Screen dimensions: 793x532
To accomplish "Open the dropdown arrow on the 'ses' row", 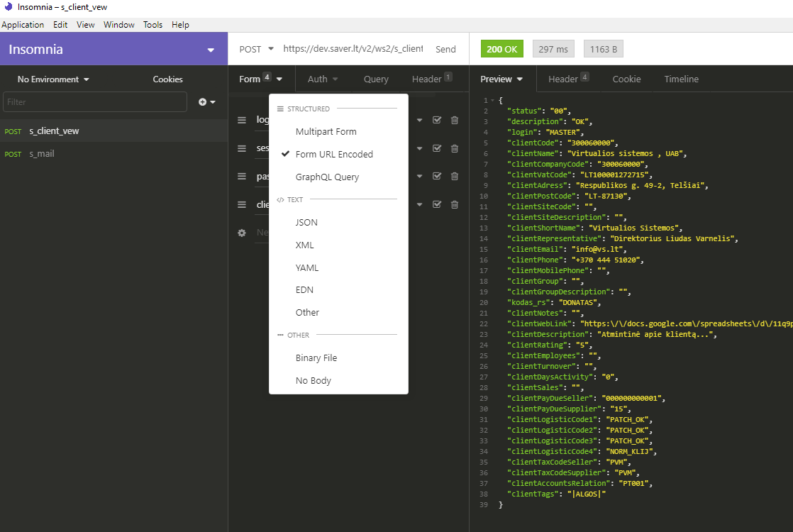I will click(x=419, y=149).
